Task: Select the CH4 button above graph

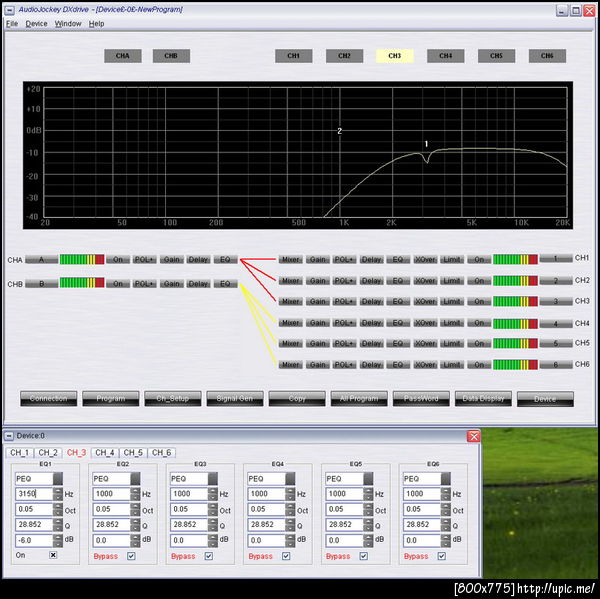Action: click(445, 56)
